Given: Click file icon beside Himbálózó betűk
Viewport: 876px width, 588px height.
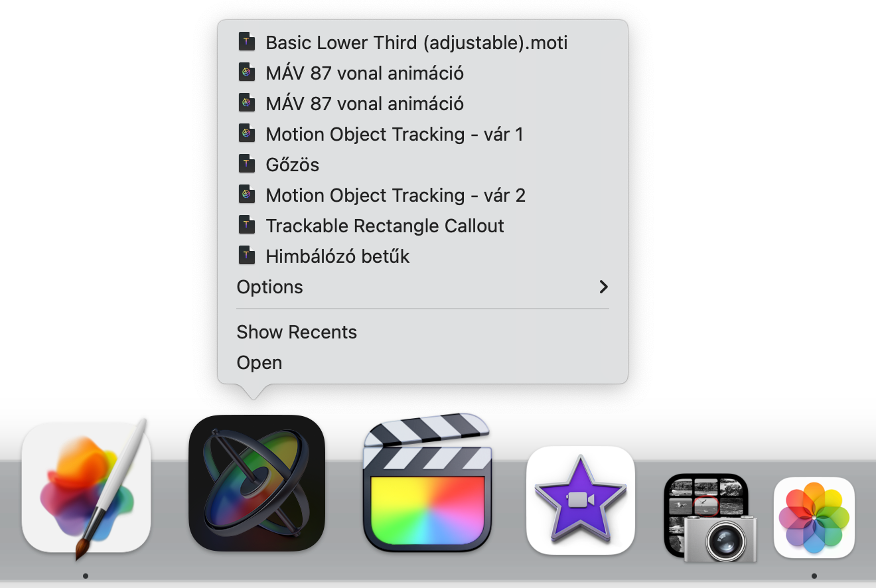Looking at the screenshot, I should pos(246,255).
